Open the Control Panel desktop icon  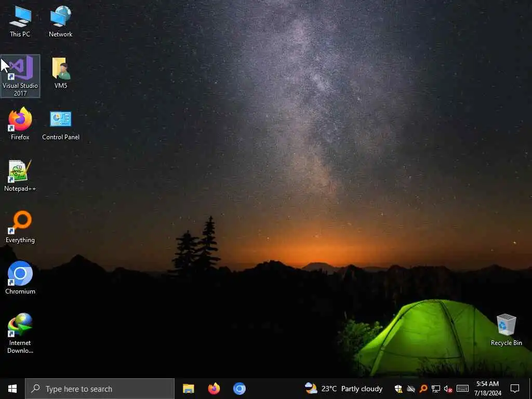61,125
